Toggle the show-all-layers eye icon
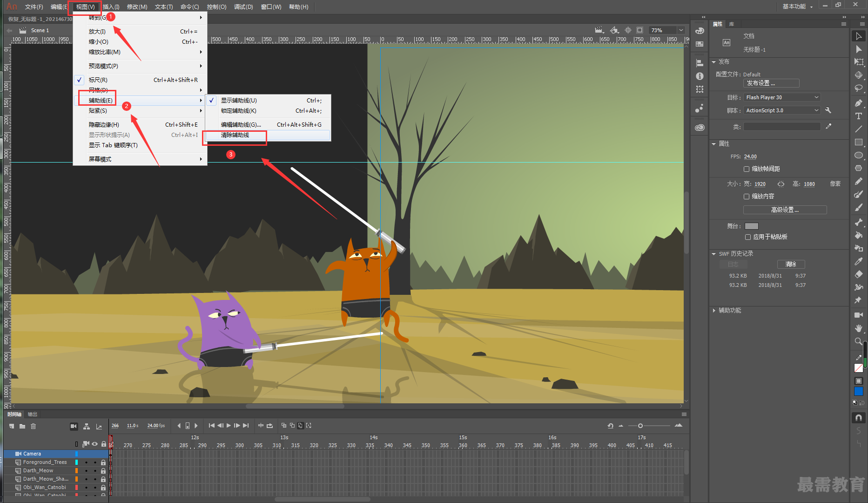Image resolution: width=868 pixels, height=503 pixels. tap(95, 444)
